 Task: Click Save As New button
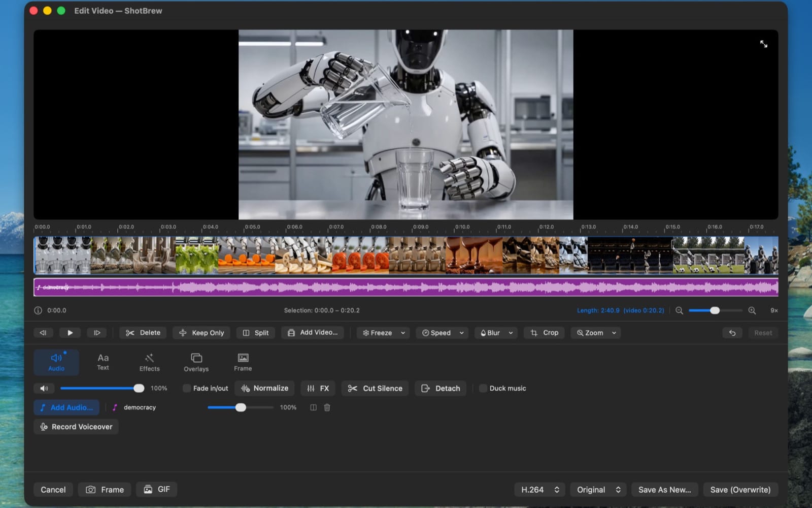click(x=664, y=490)
